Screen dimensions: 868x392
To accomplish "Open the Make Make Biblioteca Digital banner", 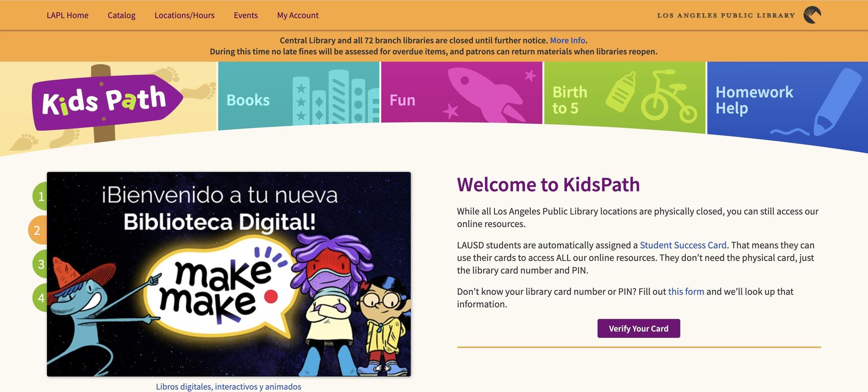I will point(229,274).
